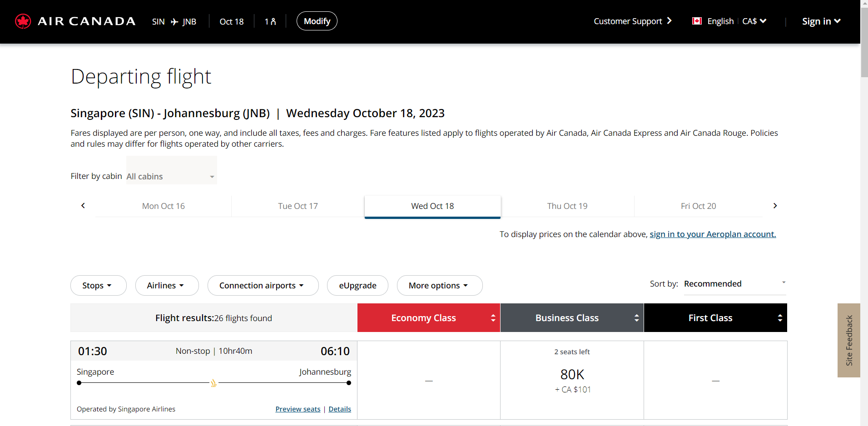This screenshot has height=426, width=868.
Task: Click sign in to your Aeroplan account link
Action: [x=713, y=234]
